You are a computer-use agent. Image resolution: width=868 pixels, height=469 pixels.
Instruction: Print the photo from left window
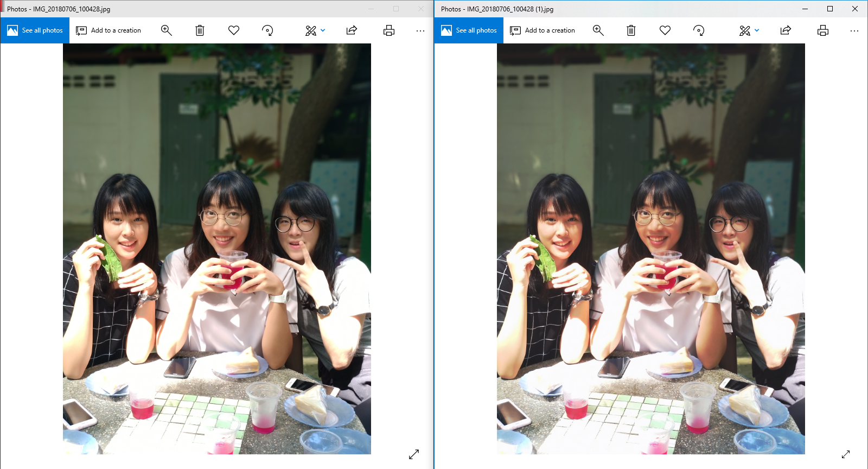pyautogui.click(x=389, y=30)
